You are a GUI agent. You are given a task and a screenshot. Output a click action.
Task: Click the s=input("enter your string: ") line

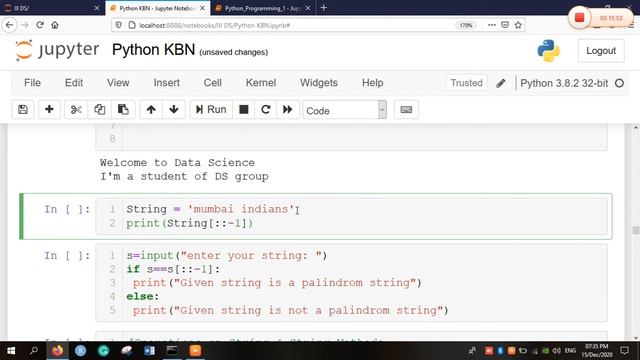[x=227, y=256]
